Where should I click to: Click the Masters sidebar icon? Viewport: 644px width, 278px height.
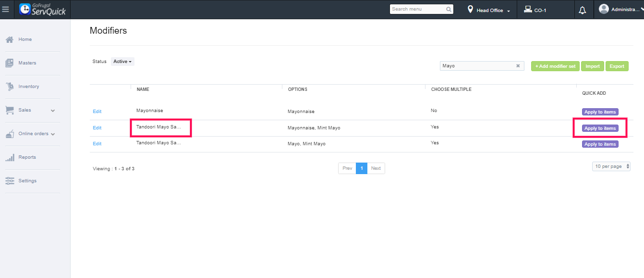(9, 63)
